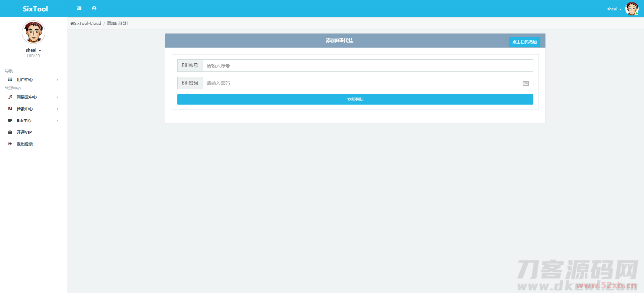Viewport: 644px width, 293px height.
Task: Open sheai dropdown under sidebar avatar
Action: [33, 50]
